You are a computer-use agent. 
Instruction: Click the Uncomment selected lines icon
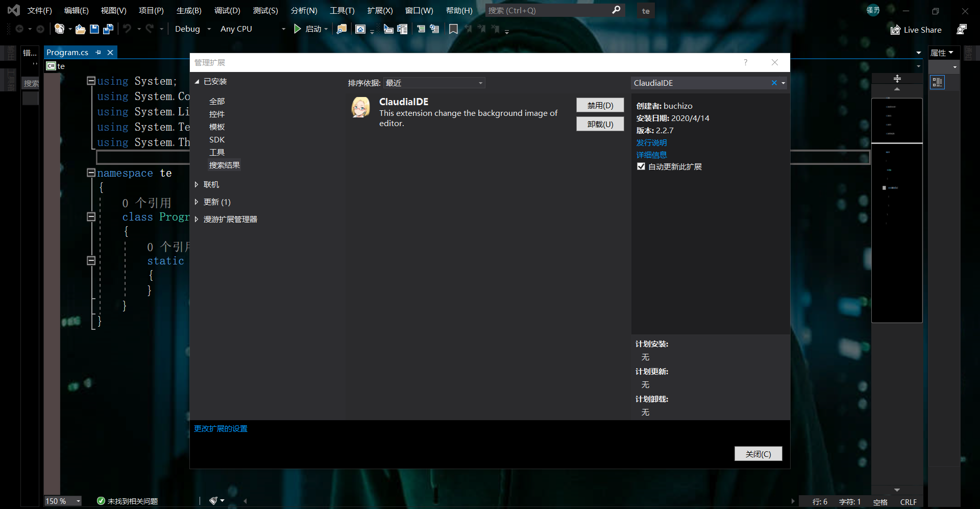pos(434,29)
